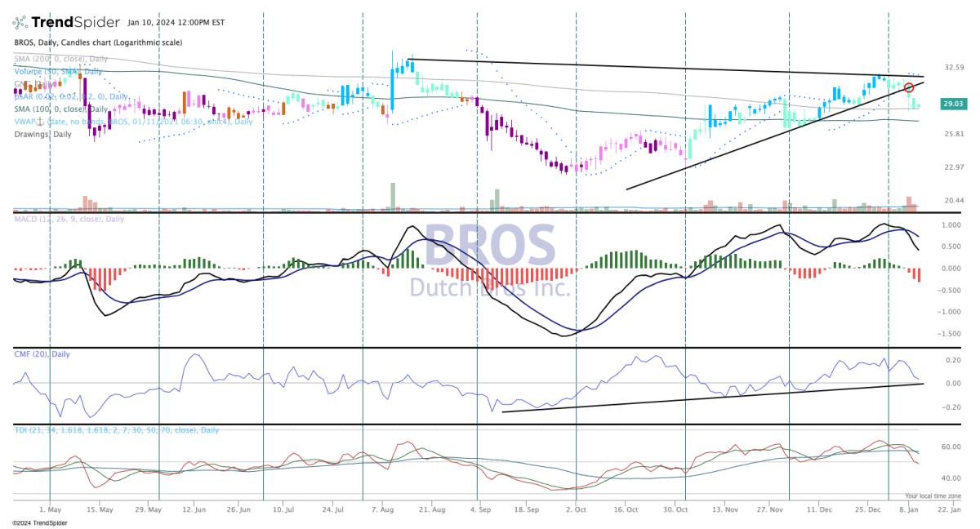
Task: Click the TrendSpider logo icon
Action: tap(22, 22)
